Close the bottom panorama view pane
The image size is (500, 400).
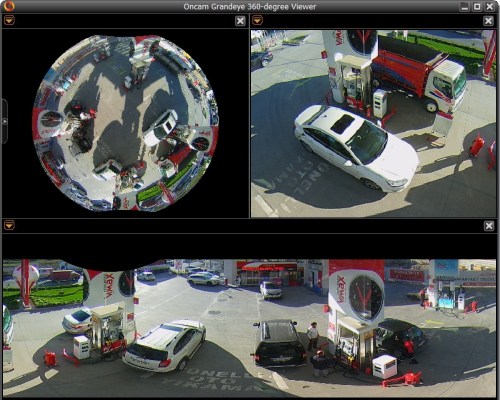(x=489, y=226)
